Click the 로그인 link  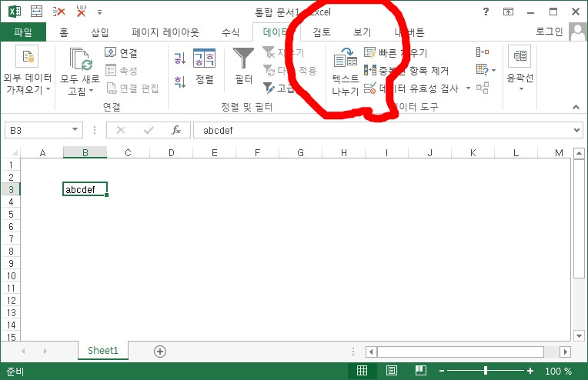(x=550, y=32)
